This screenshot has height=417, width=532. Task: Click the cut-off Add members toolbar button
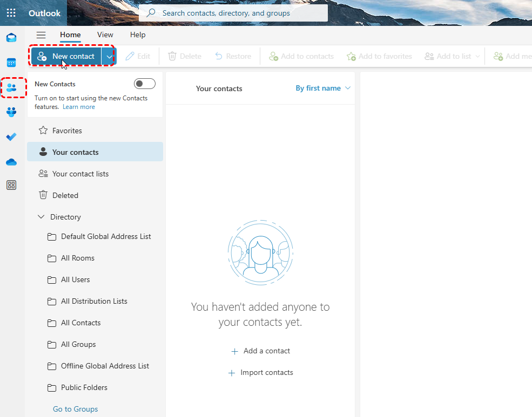(513, 56)
